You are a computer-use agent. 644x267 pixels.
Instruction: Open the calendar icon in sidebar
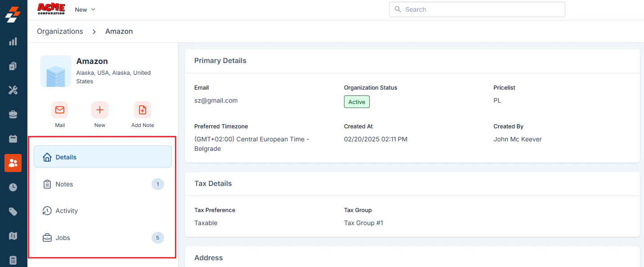13,139
